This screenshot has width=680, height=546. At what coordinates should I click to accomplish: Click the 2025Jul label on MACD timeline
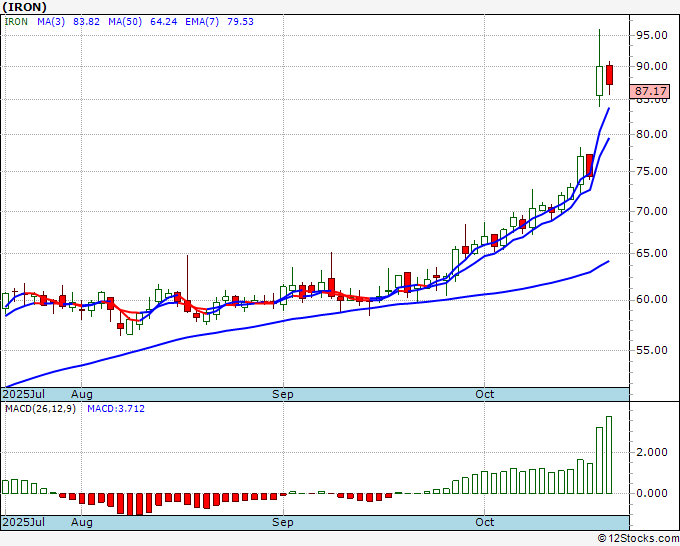24,522
